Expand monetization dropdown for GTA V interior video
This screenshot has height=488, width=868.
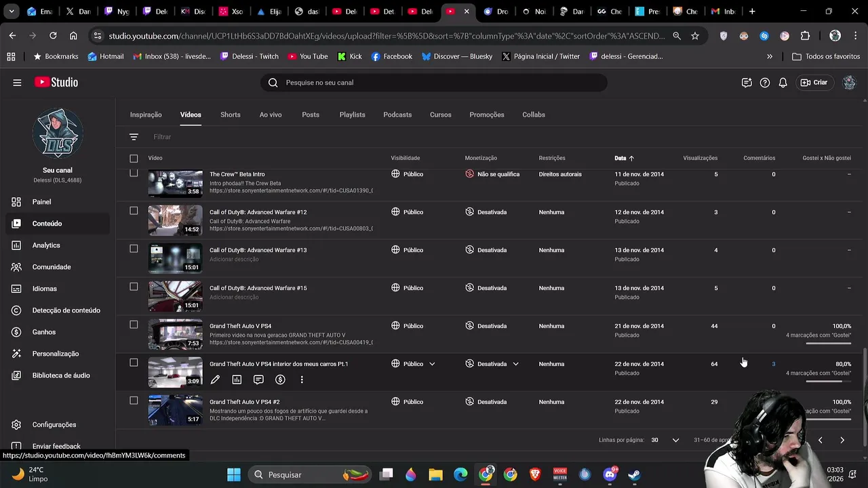click(x=515, y=364)
